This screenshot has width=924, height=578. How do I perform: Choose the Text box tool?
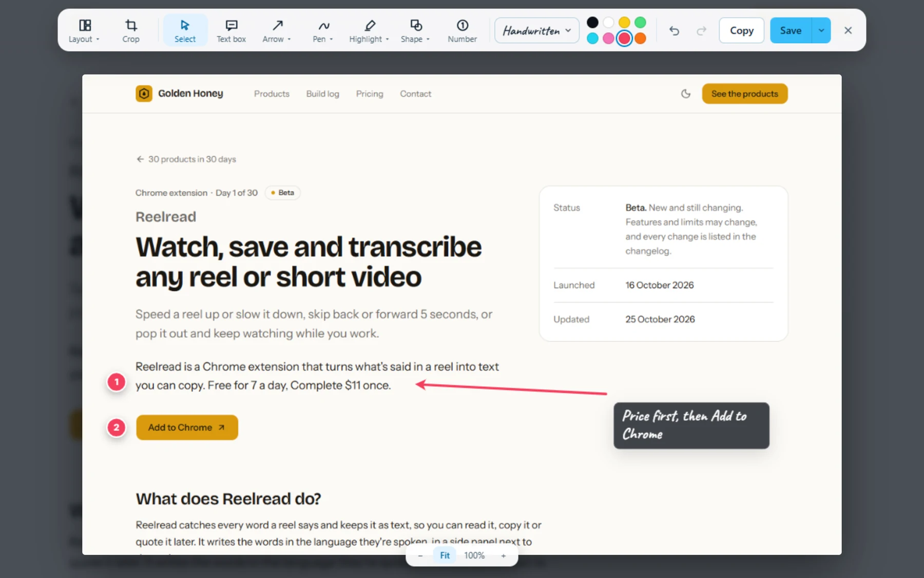(x=231, y=31)
